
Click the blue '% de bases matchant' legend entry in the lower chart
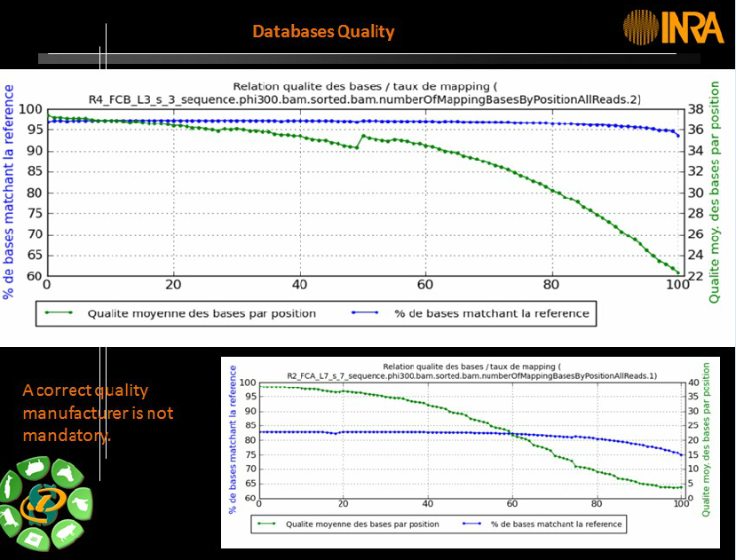543,525
